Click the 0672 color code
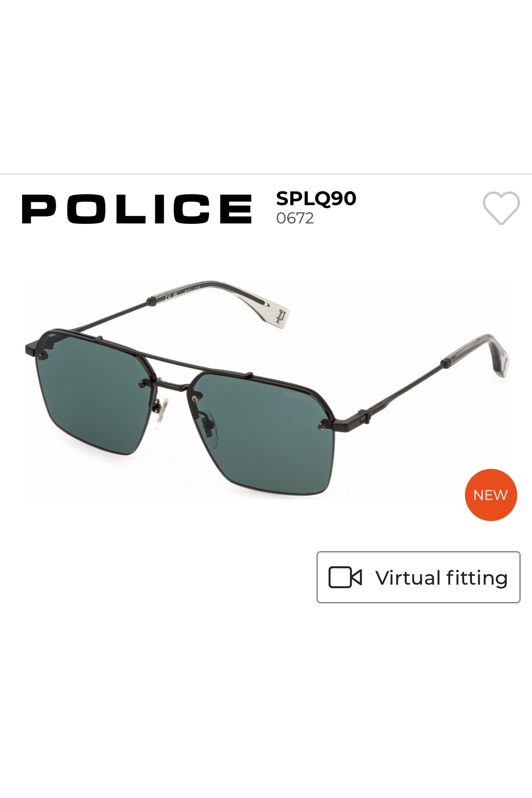532x798 pixels. click(x=295, y=218)
